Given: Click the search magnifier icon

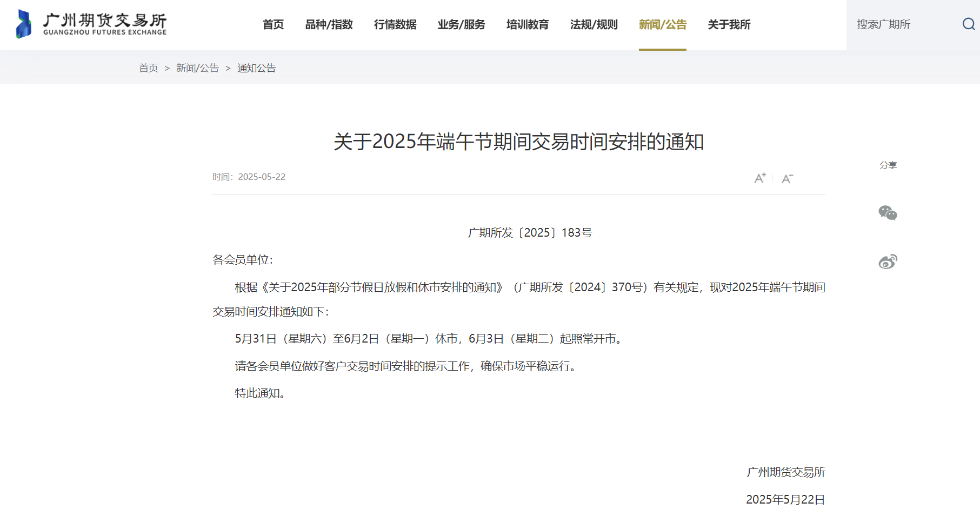Looking at the screenshot, I should (x=969, y=24).
